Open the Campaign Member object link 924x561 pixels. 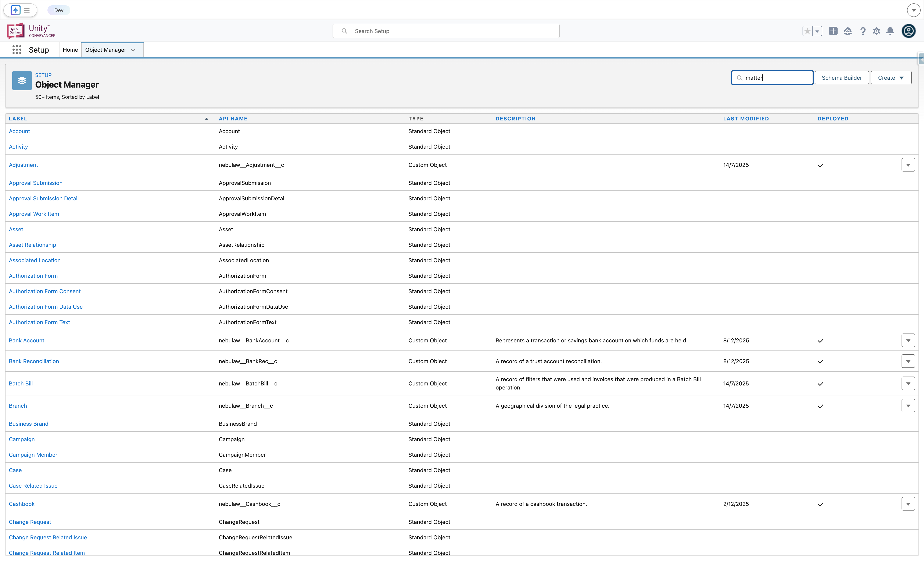tap(33, 455)
